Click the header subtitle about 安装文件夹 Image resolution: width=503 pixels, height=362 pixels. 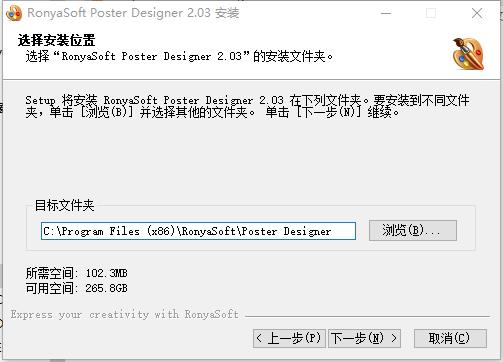tap(179, 56)
